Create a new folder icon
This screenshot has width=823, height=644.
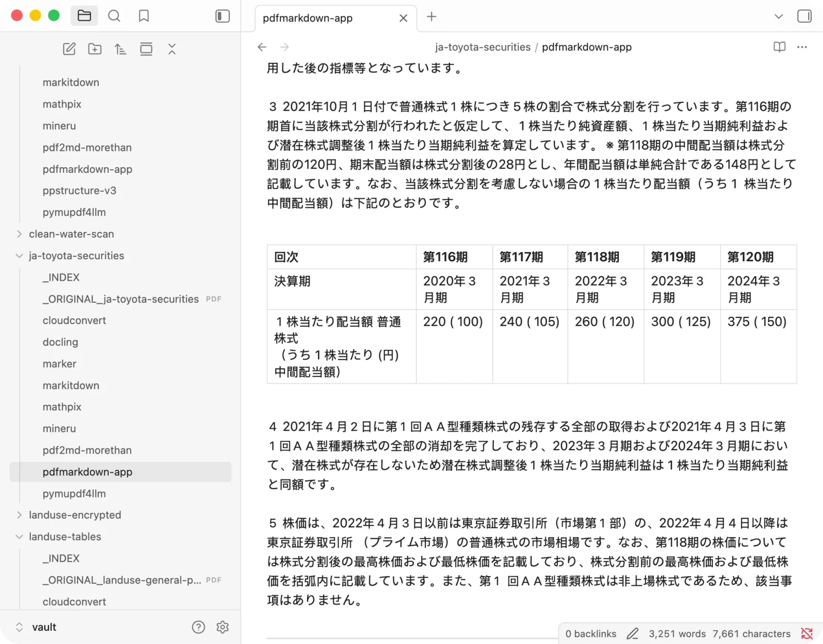click(x=95, y=49)
